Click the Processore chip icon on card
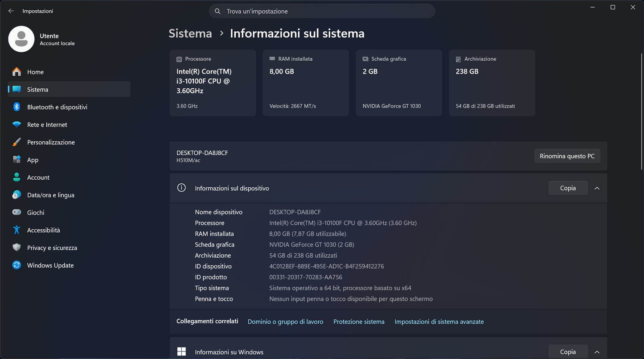Image resolution: width=644 pixels, height=359 pixels. click(179, 59)
